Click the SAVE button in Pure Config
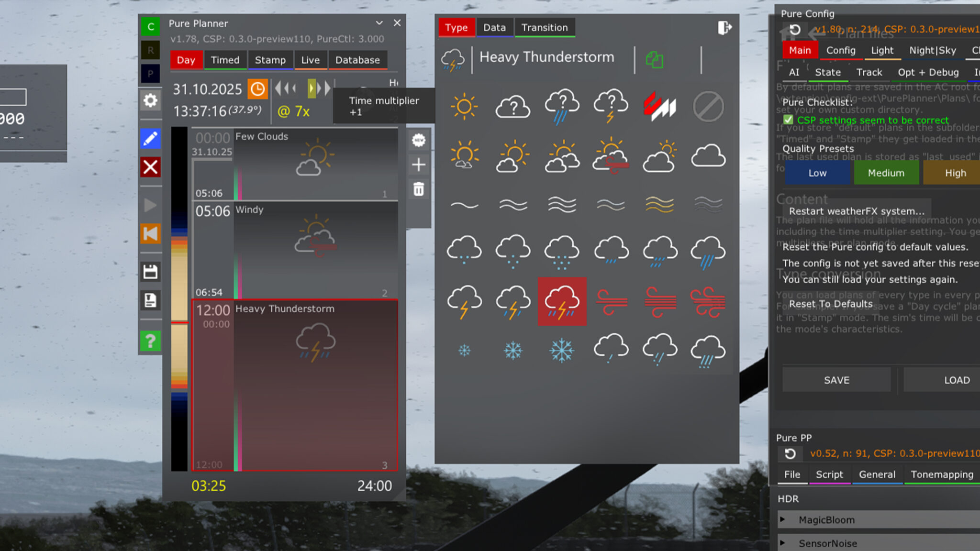980x551 pixels. 836,380
